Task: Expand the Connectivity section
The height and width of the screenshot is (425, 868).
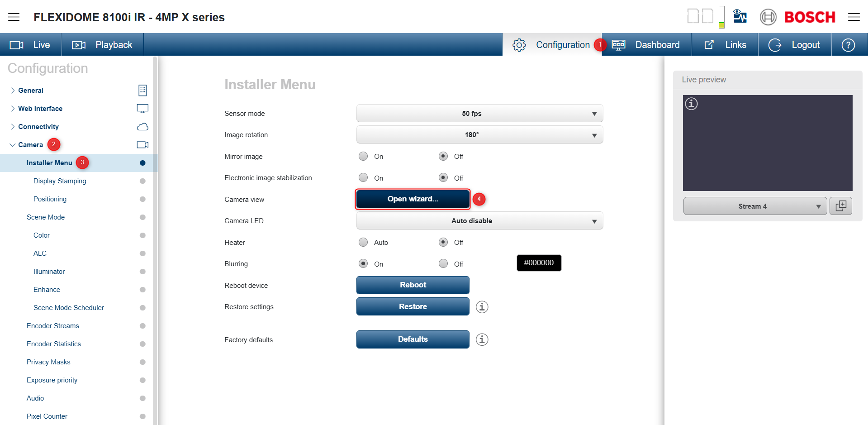Action: pyautogui.click(x=13, y=127)
